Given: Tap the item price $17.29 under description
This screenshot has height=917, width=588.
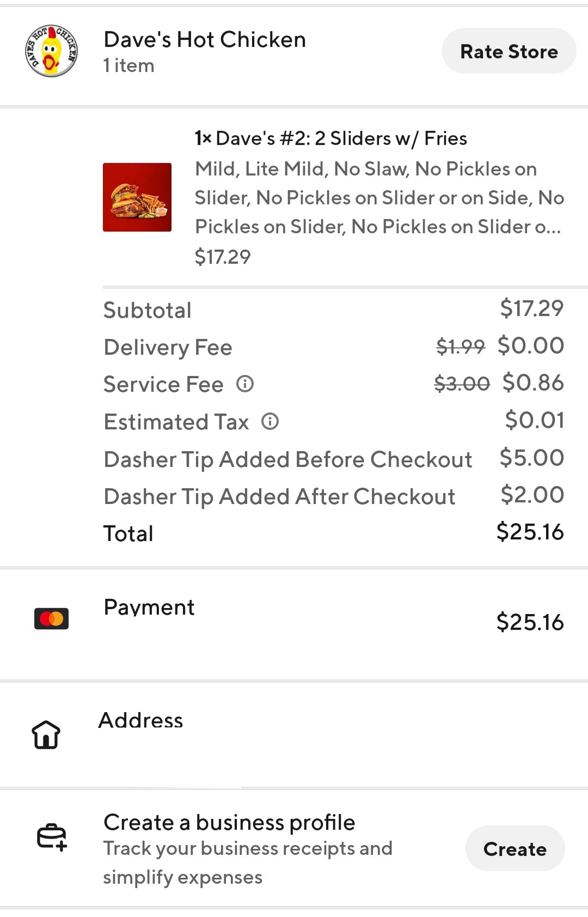Looking at the screenshot, I should (223, 257).
